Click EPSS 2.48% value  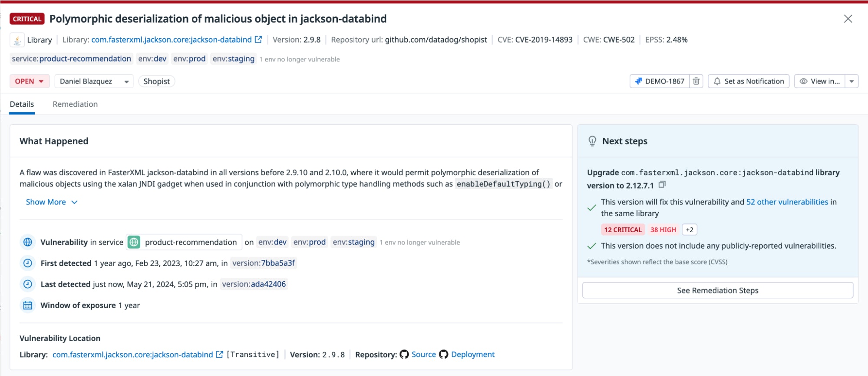click(x=677, y=40)
